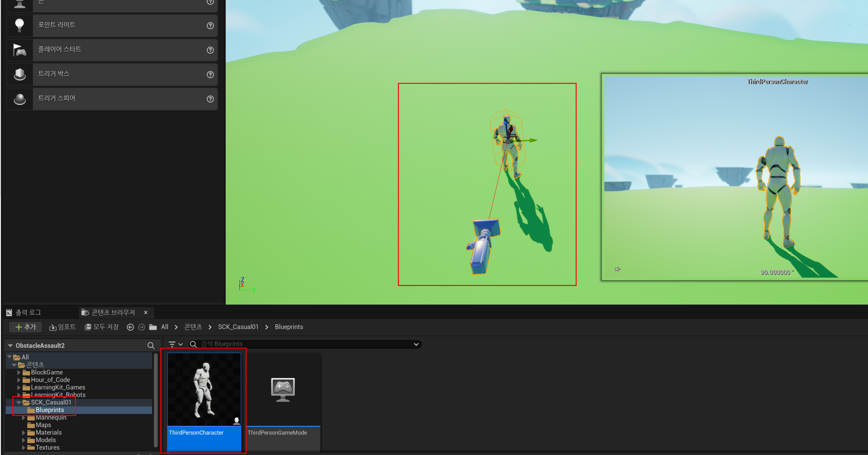Click the pin icon in the camera preview

[617, 269]
